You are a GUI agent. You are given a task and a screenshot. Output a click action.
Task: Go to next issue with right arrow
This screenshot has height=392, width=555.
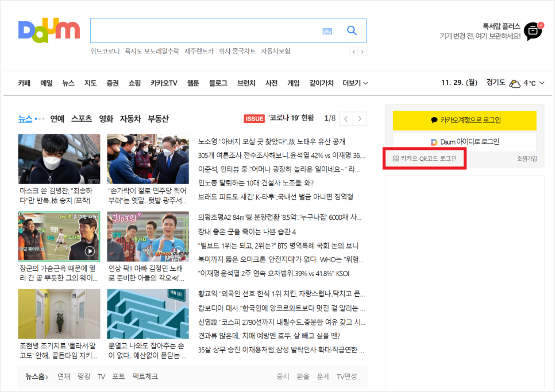[x=360, y=119]
